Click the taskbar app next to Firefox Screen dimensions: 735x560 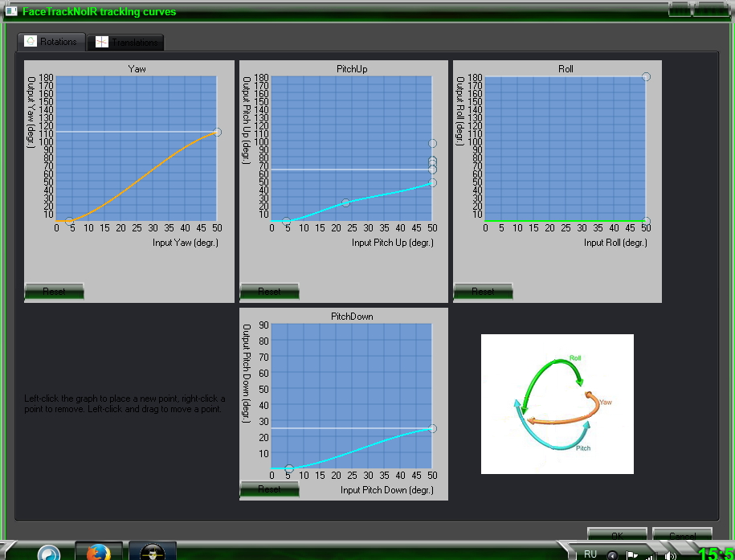153,551
